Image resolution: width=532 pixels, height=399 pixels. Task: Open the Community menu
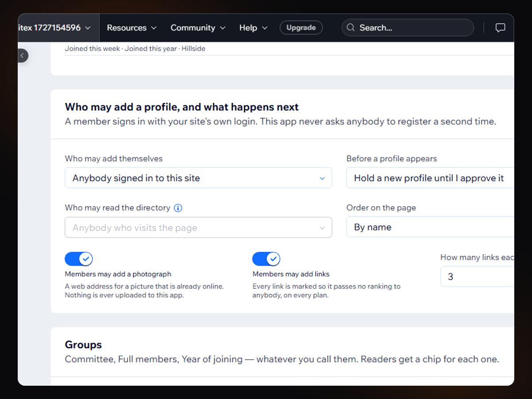[198, 27]
